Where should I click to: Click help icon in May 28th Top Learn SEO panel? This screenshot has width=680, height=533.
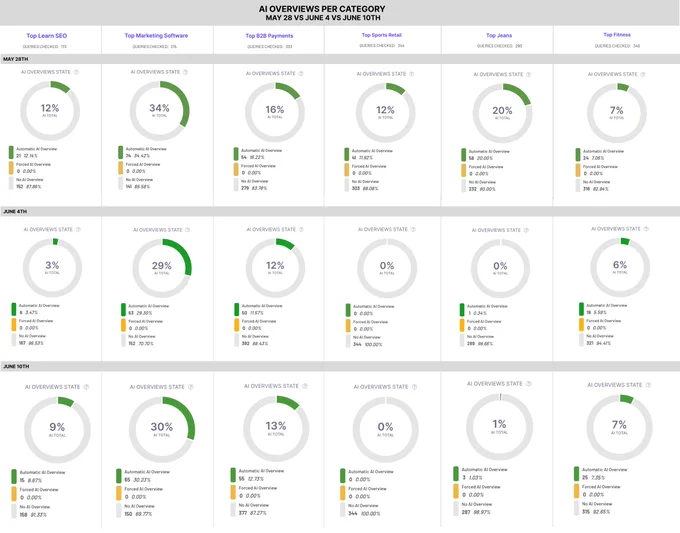point(76,72)
